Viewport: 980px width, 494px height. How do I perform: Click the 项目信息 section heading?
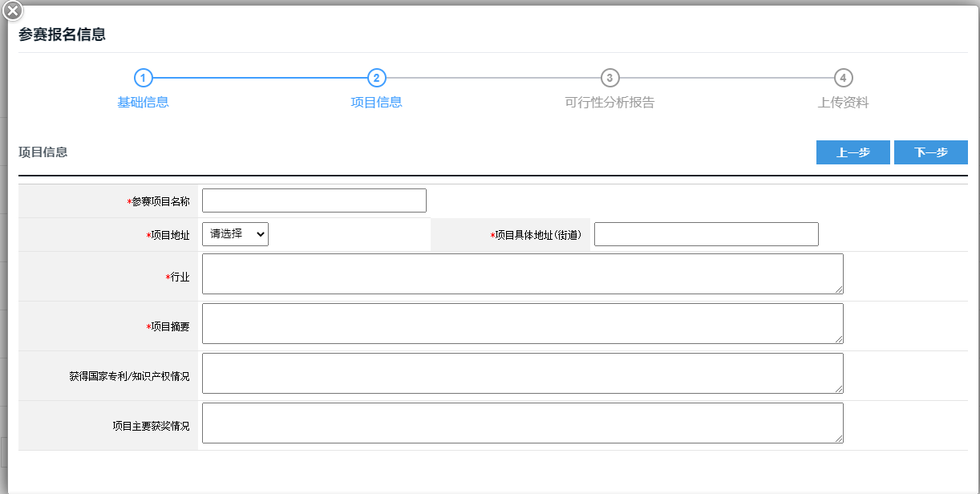point(43,152)
